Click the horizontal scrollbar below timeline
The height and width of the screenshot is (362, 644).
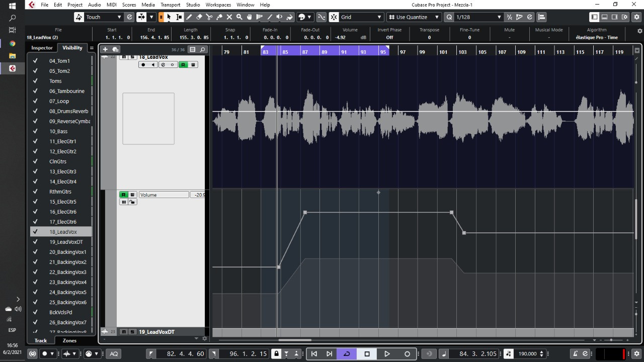click(295, 340)
